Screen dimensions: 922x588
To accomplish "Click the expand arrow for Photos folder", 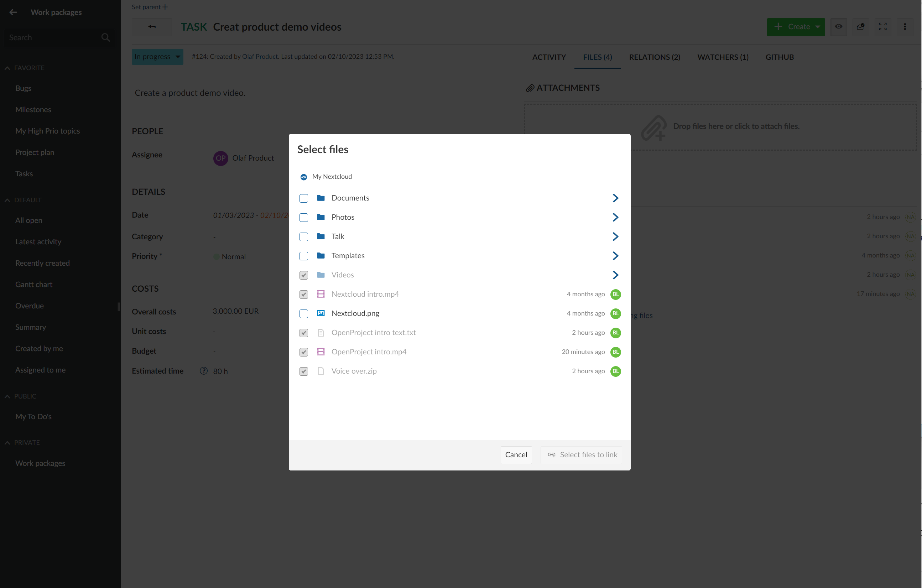I will [x=615, y=217].
